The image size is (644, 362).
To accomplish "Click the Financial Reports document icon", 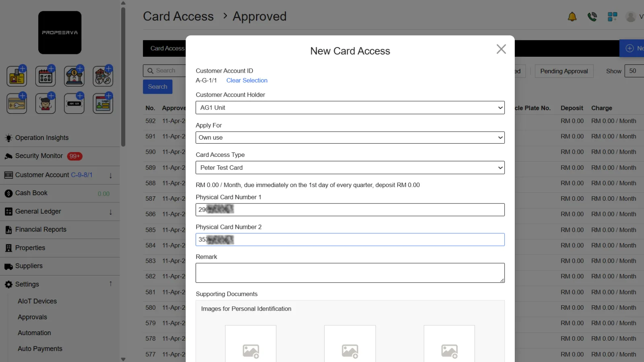I will 8,230.
